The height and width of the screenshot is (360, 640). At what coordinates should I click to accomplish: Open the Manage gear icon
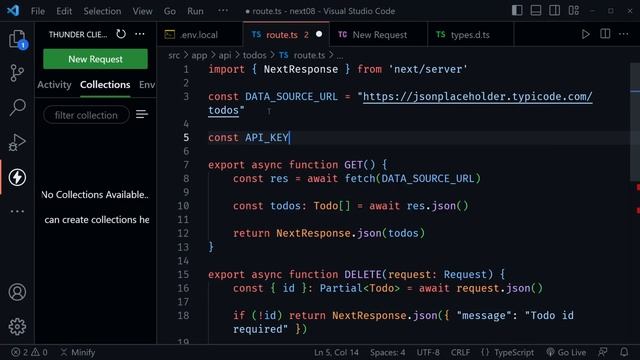click(x=17, y=327)
